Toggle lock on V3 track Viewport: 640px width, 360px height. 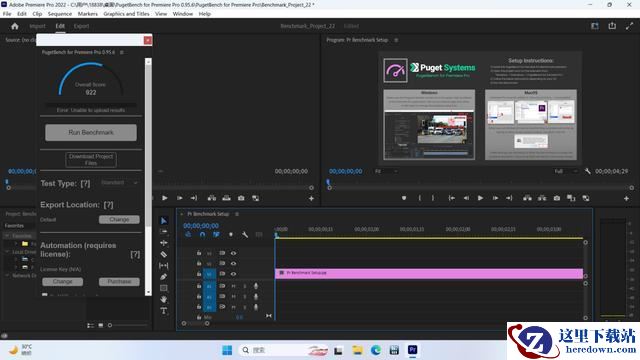(x=199, y=253)
